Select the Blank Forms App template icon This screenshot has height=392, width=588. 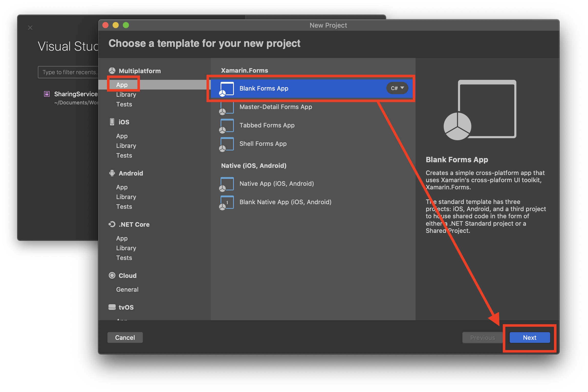(x=227, y=88)
